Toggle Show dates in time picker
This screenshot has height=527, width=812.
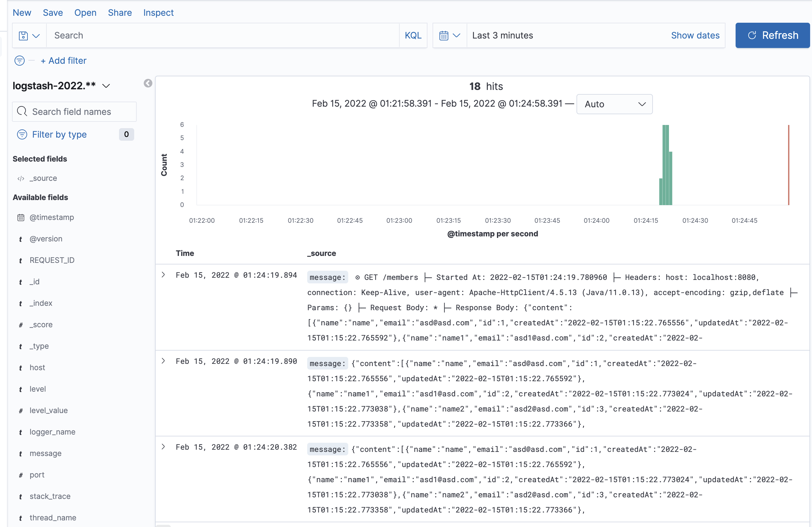coord(695,35)
